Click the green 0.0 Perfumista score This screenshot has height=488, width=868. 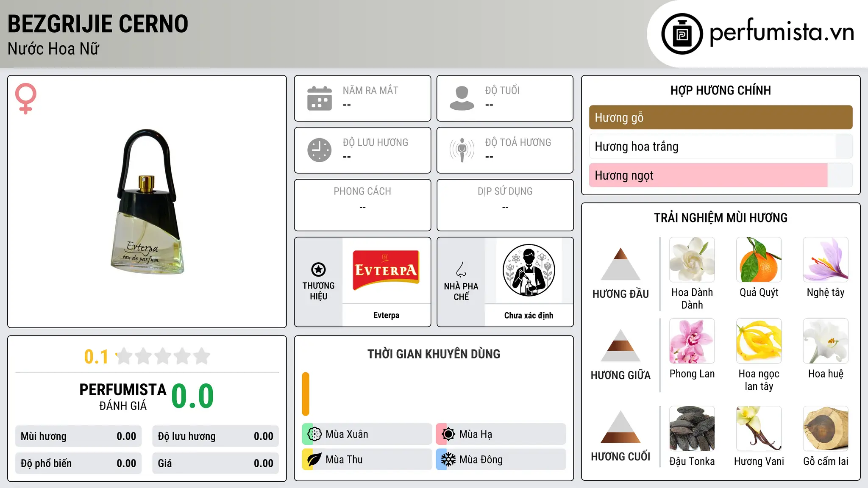point(192,396)
